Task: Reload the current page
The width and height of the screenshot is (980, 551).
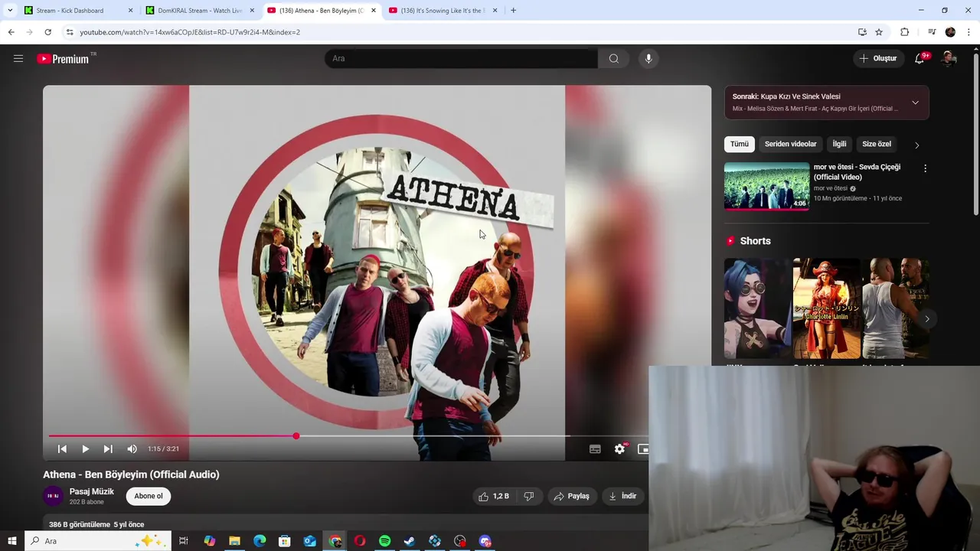Action: (47, 32)
